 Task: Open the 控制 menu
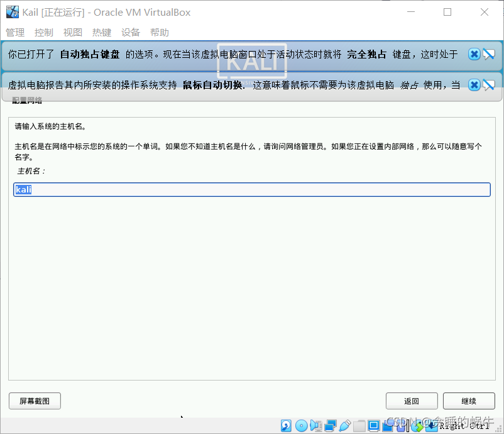[x=44, y=32]
